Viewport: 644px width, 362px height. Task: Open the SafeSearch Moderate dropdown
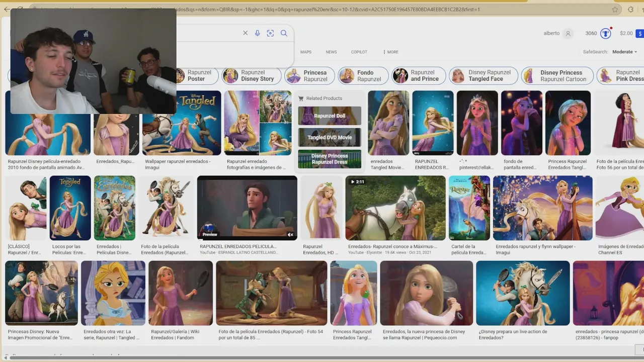pos(624,52)
